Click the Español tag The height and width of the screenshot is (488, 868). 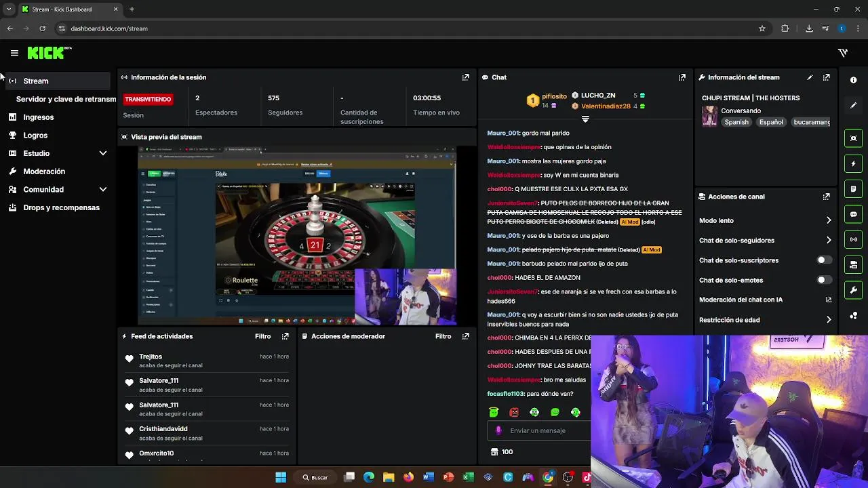click(x=771, y=122)
